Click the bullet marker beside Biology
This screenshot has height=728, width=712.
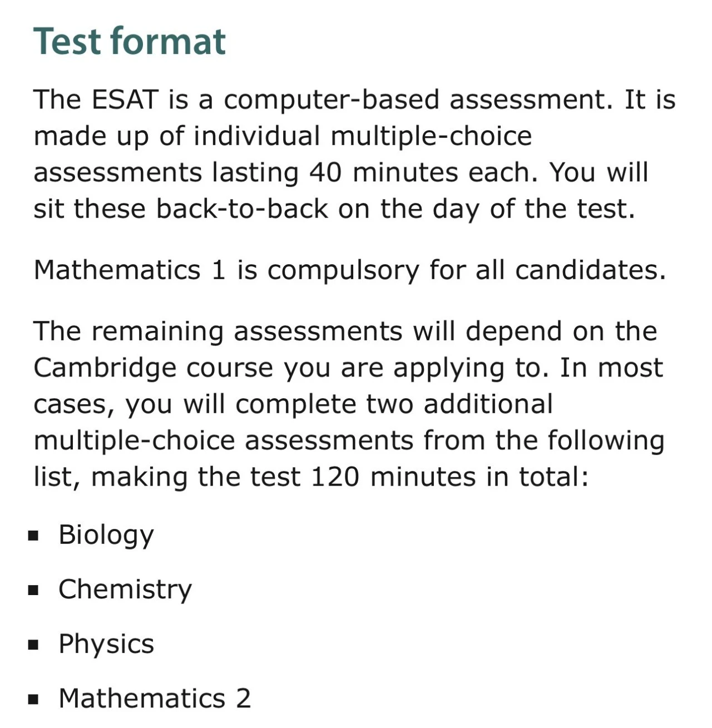click(x=34, y=536)
